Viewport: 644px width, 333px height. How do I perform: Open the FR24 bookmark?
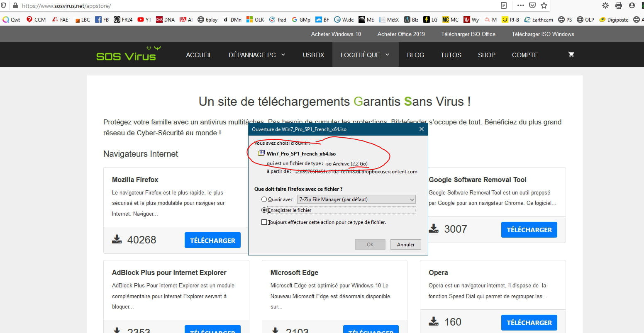tap(123, 19)
